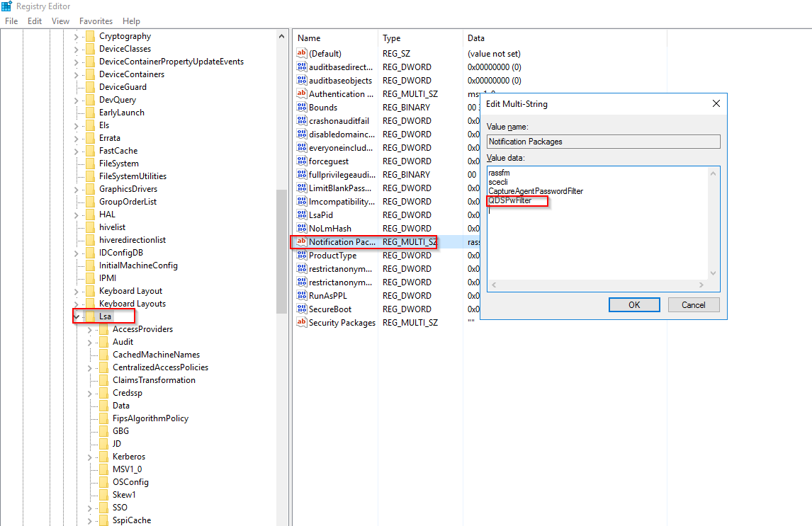Viewport: 812px width, 526px height.
Task: Confirm the multi-string edit with OK
Action: [634, 304]
